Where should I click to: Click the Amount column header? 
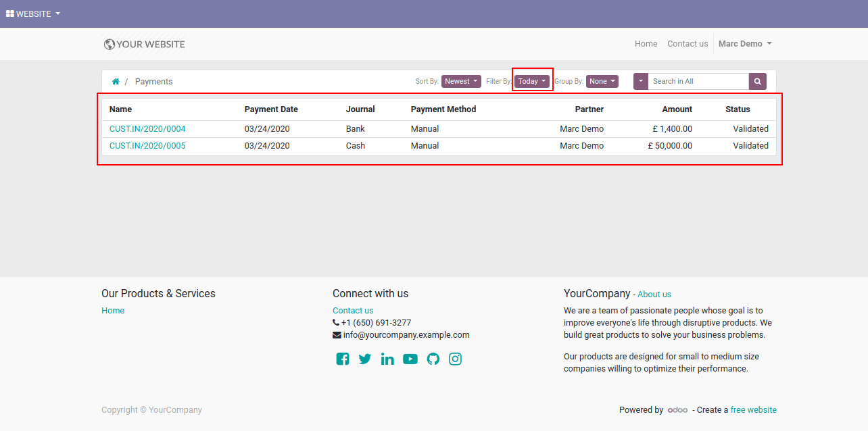677,109
